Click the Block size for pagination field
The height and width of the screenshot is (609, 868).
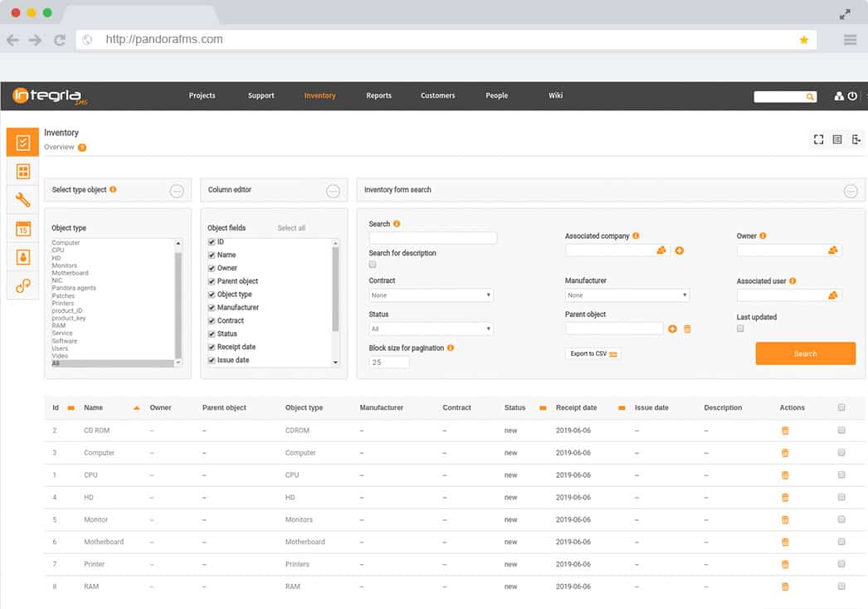click(390, 362)
